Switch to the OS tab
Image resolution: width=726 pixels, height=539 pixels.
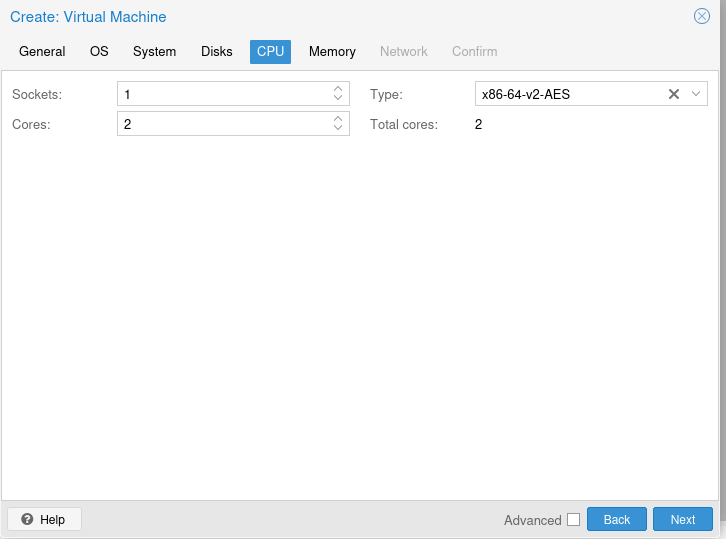click(x=99, y=51)
